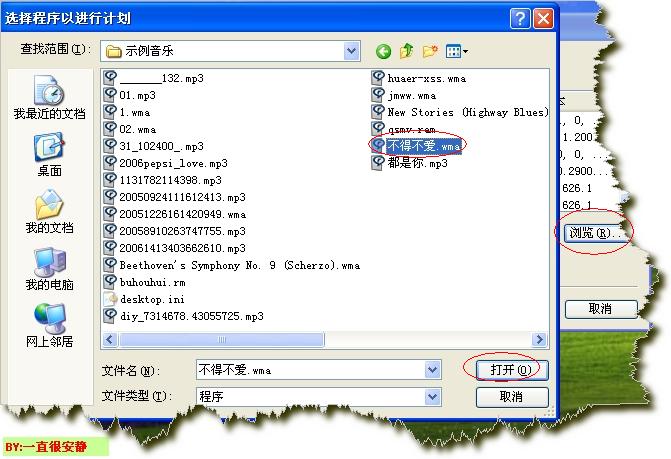Expand the 文件名 dropdown arrow

point(432,370)
